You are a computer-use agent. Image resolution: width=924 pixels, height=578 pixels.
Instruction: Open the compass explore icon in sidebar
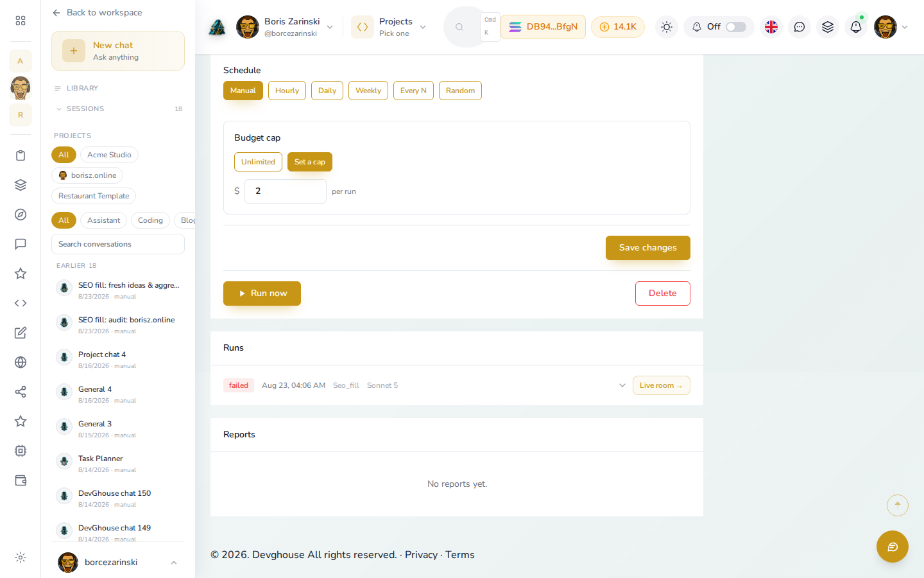point(21,215)
